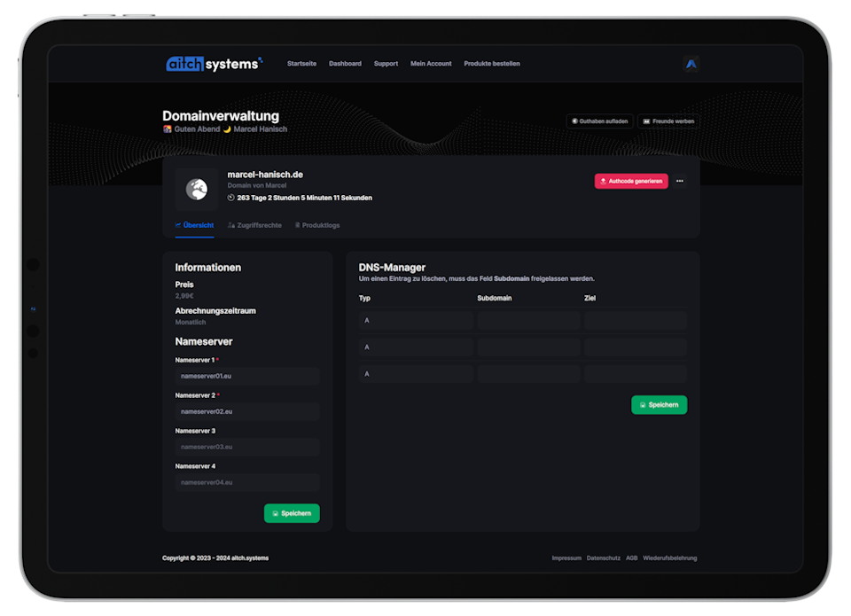This screenshot has height=616, width=851.
Task: Select Produkte bestellen in the navigation
Action: pyautogui.click(x=492, y=63)
